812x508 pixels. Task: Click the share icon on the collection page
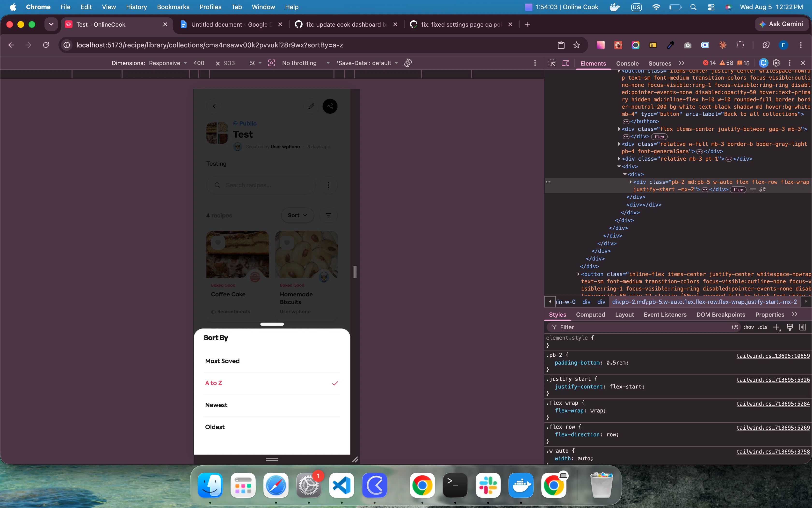[330, 106]
